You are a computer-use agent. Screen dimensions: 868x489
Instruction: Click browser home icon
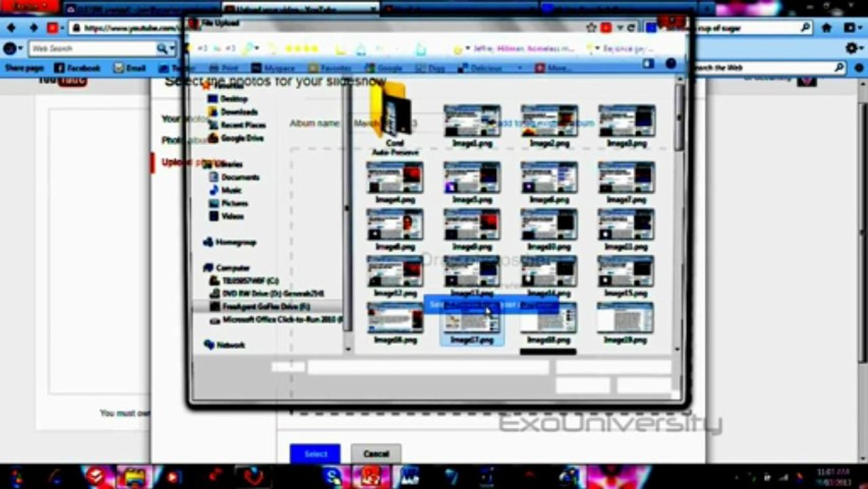(x=827, y=28)
